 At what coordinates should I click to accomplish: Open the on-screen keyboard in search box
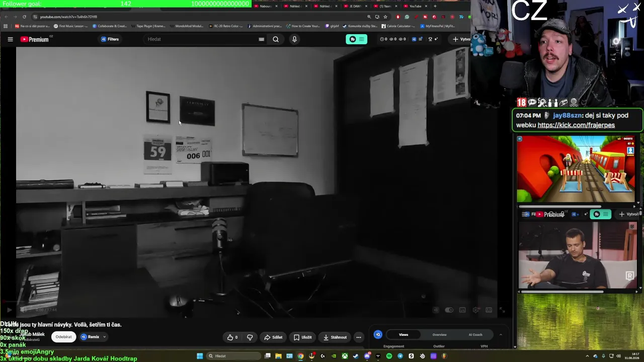point(261,39)
